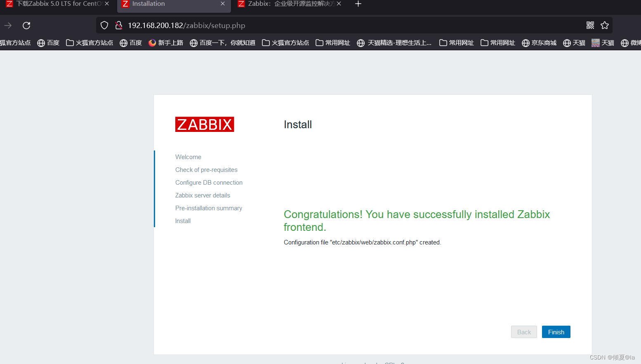The image size is (641, 364).
Task: Select Pre-installation summary step
Action: (209, 208)
